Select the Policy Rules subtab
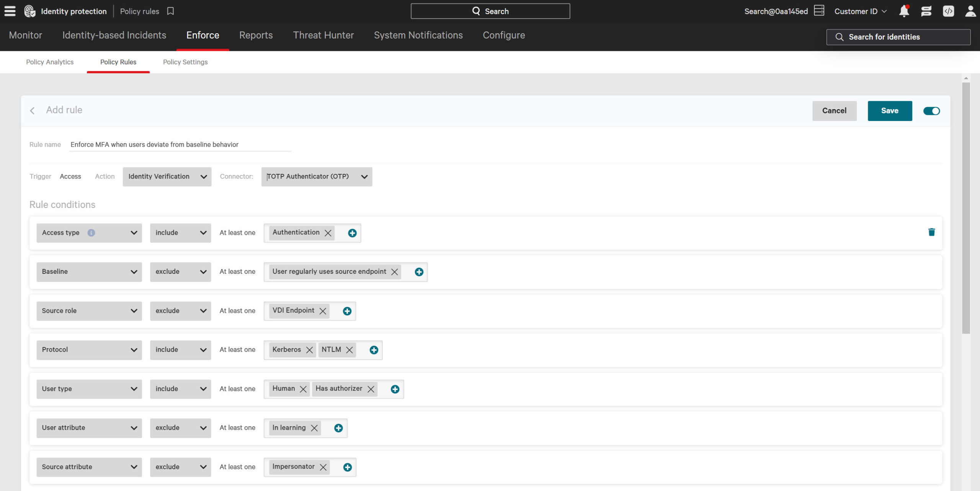The image size is (980, 491). point(118,62)
